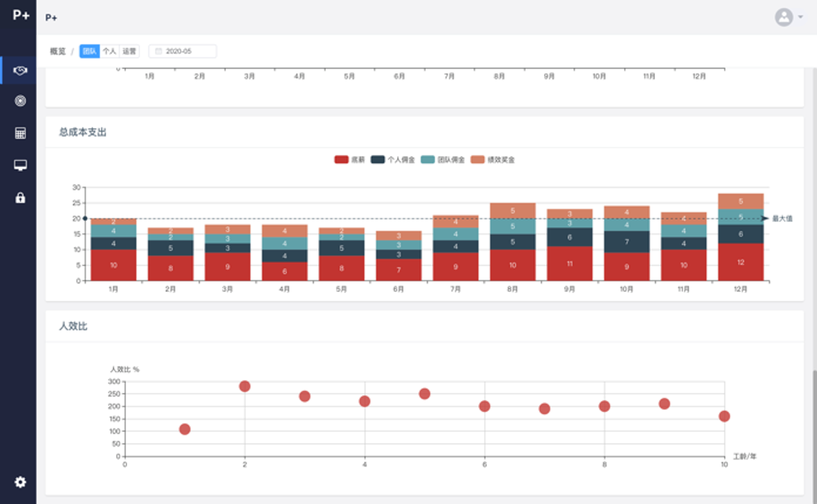
Task: Click the 概览 breadcrumb link
Action: pyautogui.click(x=58, y=51)
